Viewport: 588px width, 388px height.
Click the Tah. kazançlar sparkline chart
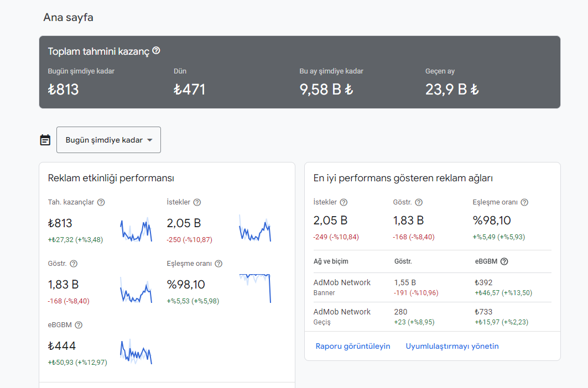136,229
